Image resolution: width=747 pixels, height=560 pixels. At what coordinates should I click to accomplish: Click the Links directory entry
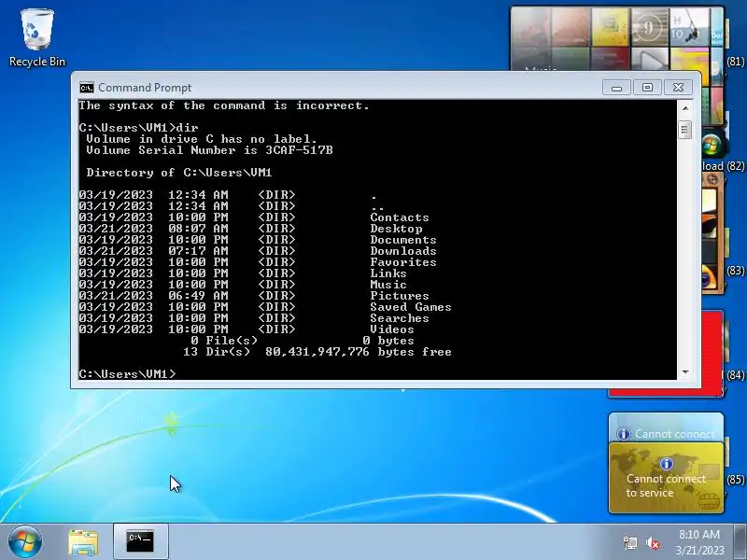[388, 273]
